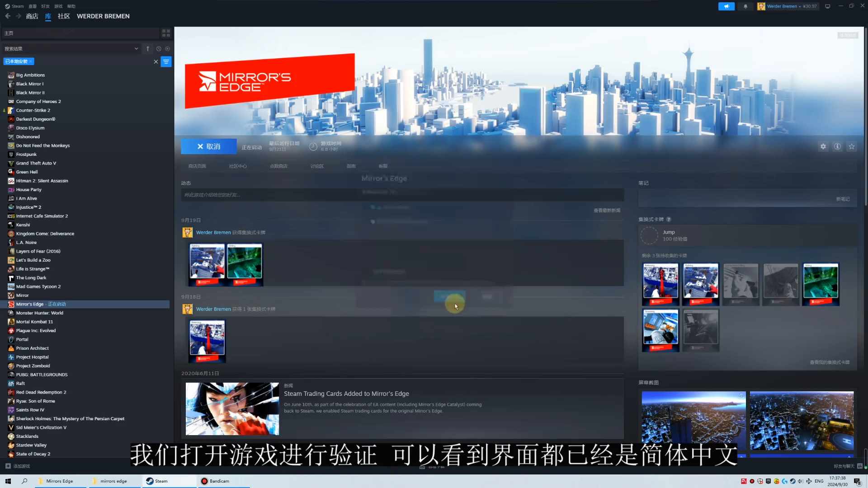Select Red Dead Redemption 2 in library
The height and width of the screenshot is (488, 868).
(x=41, y=392)
